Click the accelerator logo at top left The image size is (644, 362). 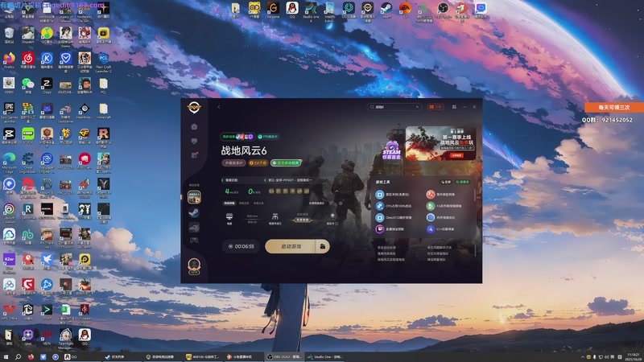pyautogui.click(x=194, y=108)
